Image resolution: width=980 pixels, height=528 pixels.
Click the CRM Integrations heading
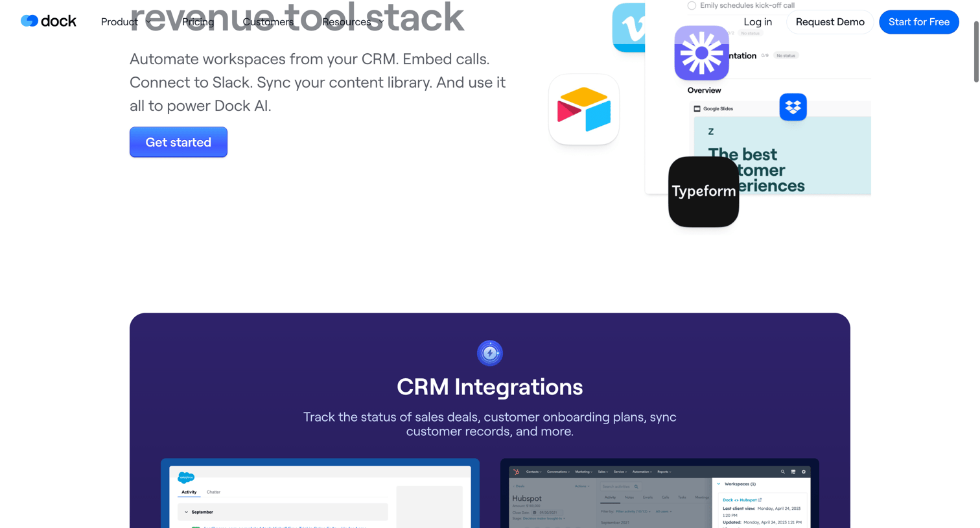pyautogui.click(x=490, y=387)
